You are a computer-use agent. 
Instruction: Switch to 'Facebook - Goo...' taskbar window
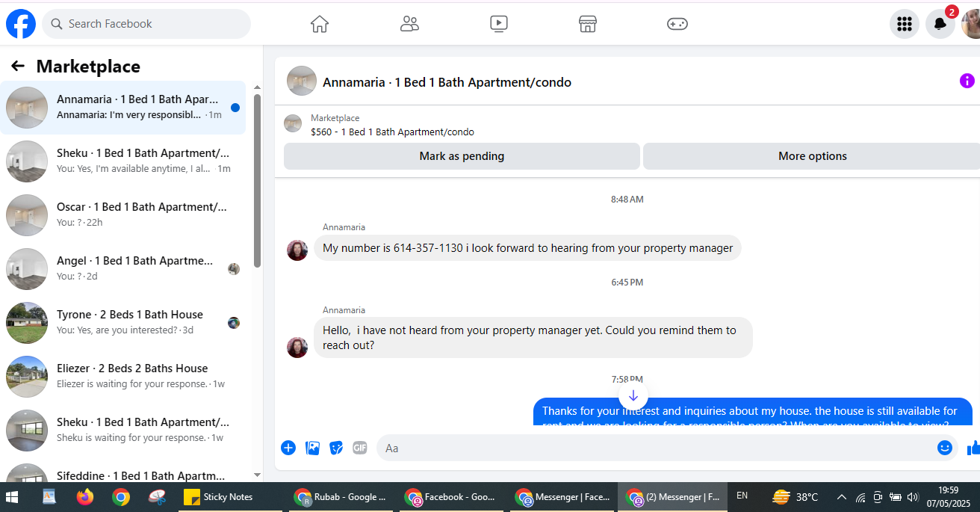click(450, 497)
